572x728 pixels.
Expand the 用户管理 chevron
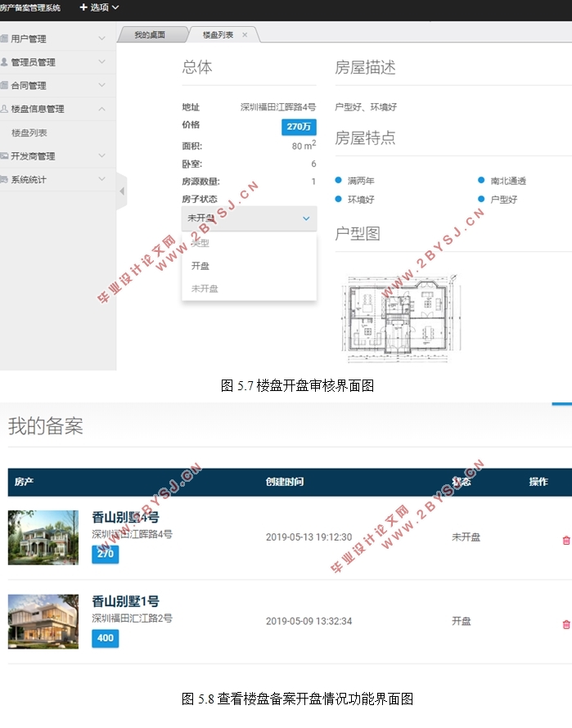(101, 38)
